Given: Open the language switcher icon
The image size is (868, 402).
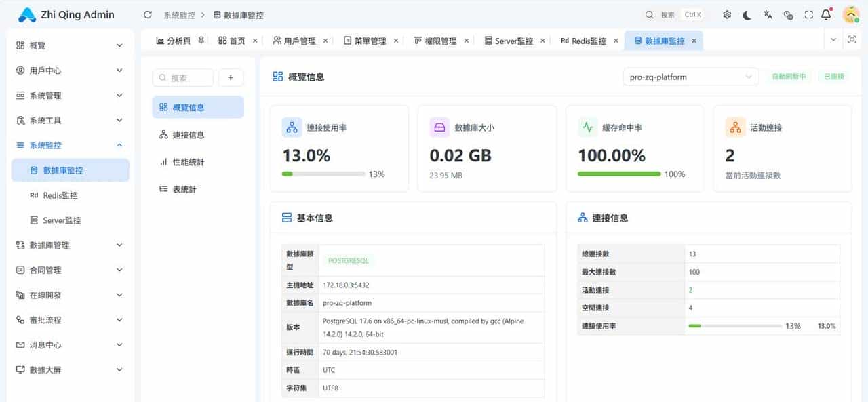Looking at the screenshot, I should click(x=768, y=14).
